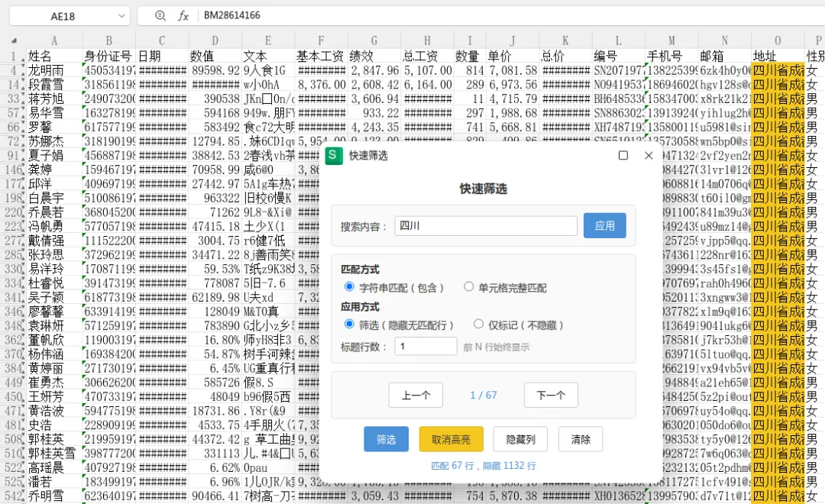Click header cell 身份证号
This screenshot has height=504, width=825.
click(x=109, y=56)
